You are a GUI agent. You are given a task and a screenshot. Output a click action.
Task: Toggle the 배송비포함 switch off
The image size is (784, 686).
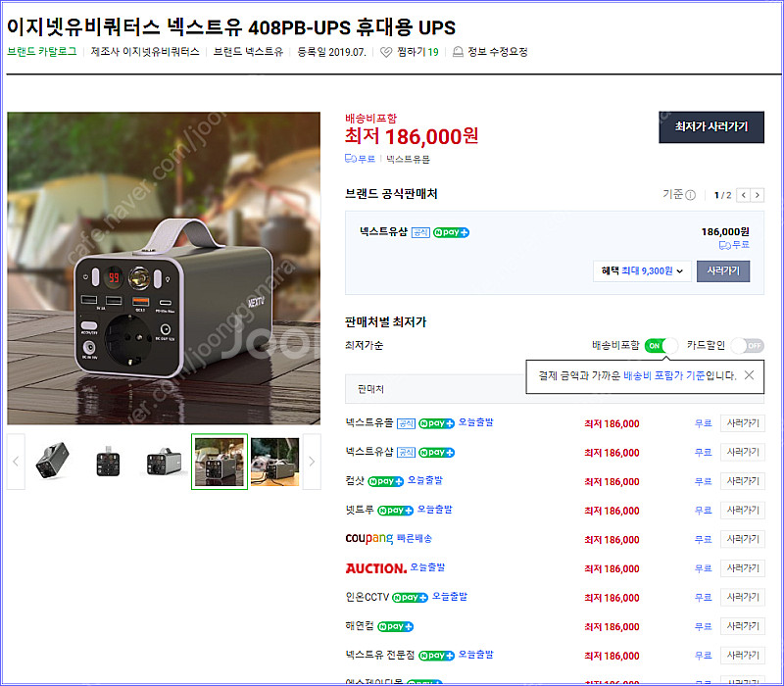[661, 346]
